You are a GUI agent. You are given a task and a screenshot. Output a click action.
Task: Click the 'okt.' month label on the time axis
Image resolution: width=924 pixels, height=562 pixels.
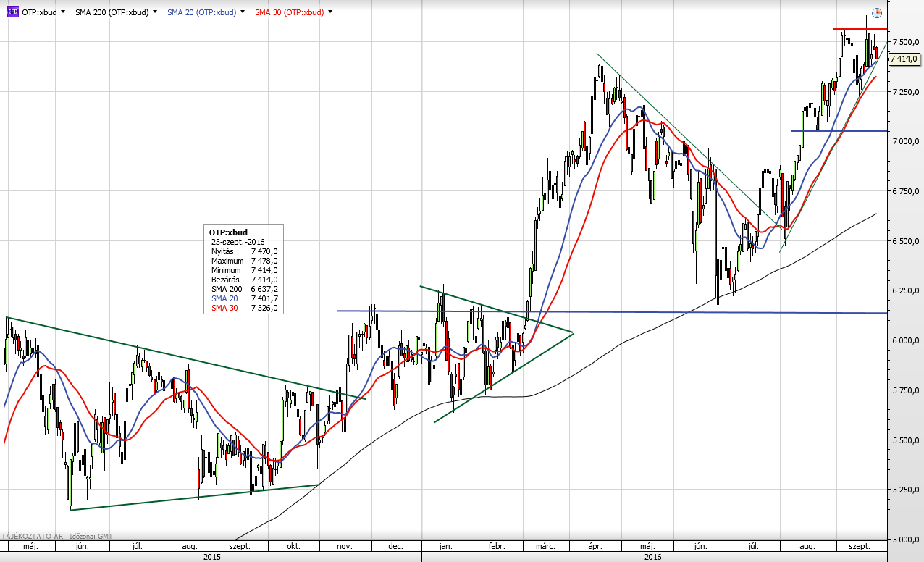click(x=293, y=546)
